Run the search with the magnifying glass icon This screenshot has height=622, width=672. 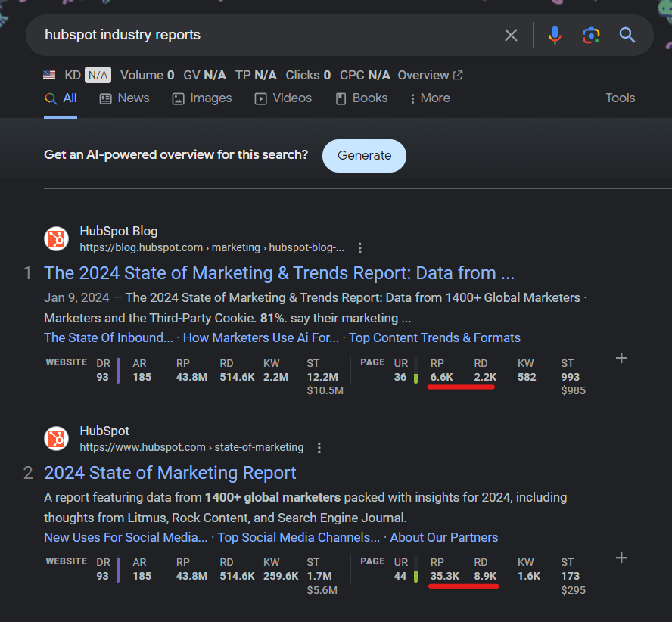tap(627, 35)
